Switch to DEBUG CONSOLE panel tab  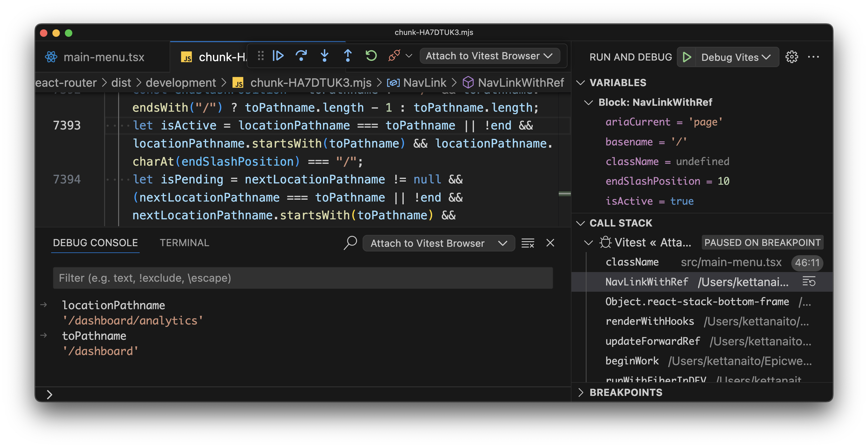95,243
